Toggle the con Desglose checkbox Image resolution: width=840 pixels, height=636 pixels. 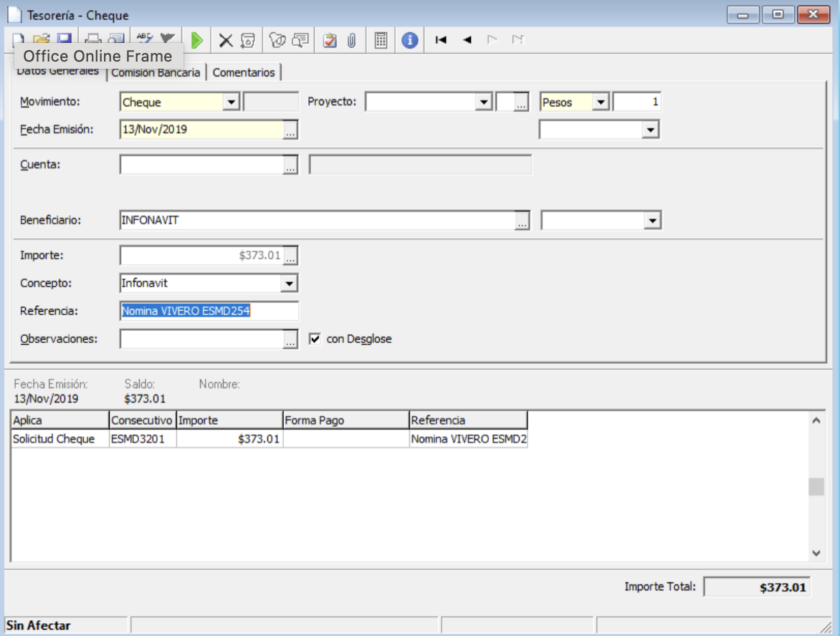pyautogui.click(x=315, y=339)
